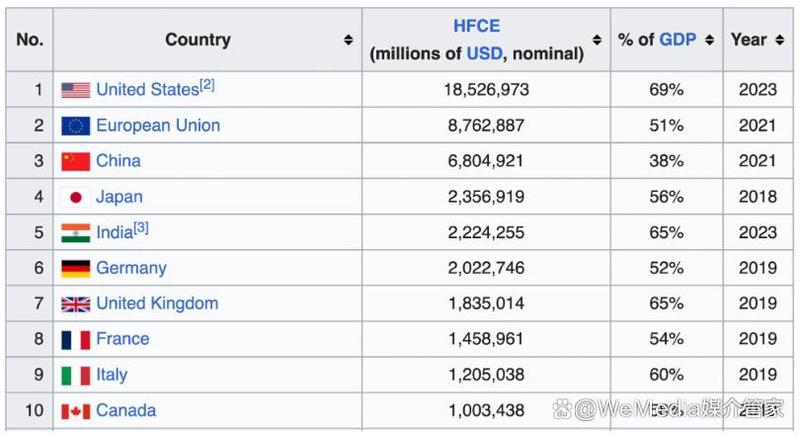
Task: Open the United Kingdom country link
Action: coord(157,304)
